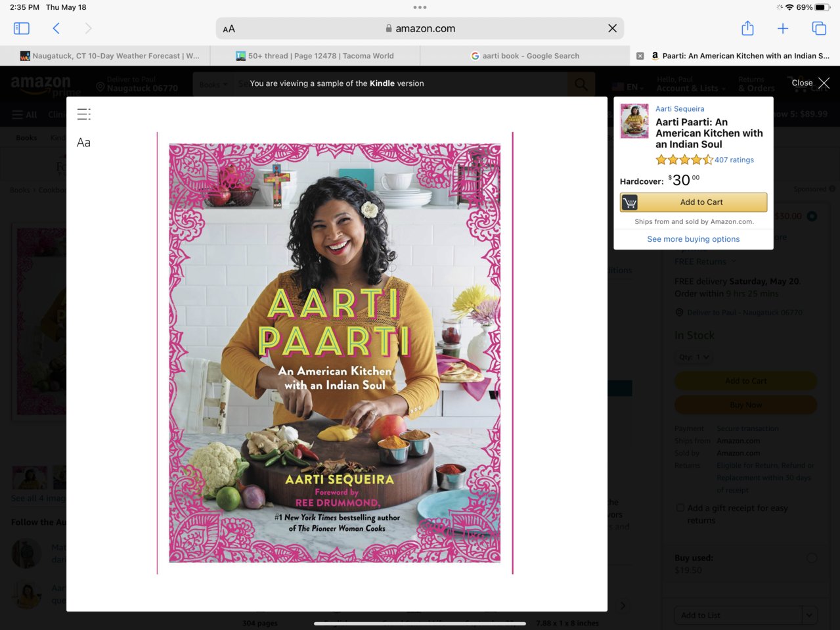Click the background page Add to Cart
Viewport: 840px width, 630px height.
pyautogui.click(x=746, y=381)
